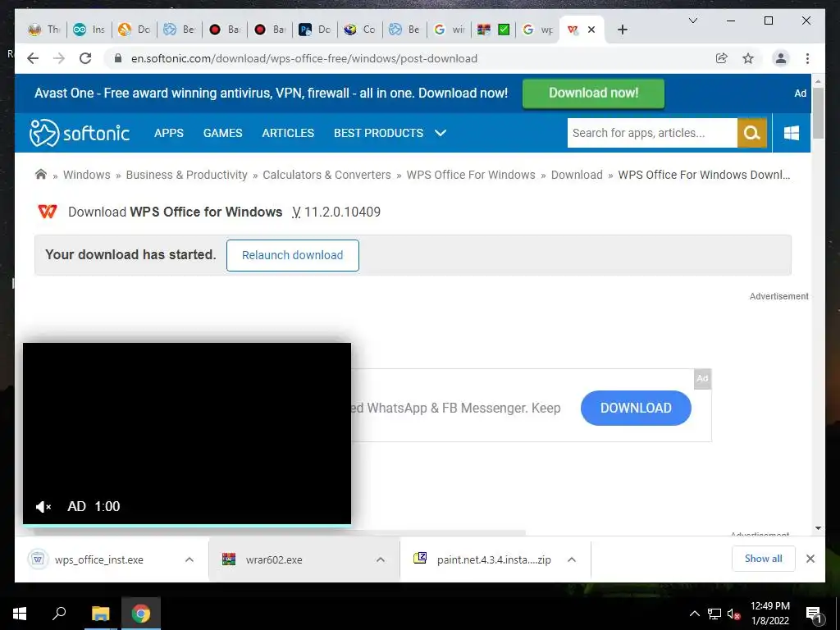Show hidden system tray icons
Screen dimensions: 840x630
pyautogui.click(x=694, y=614)
